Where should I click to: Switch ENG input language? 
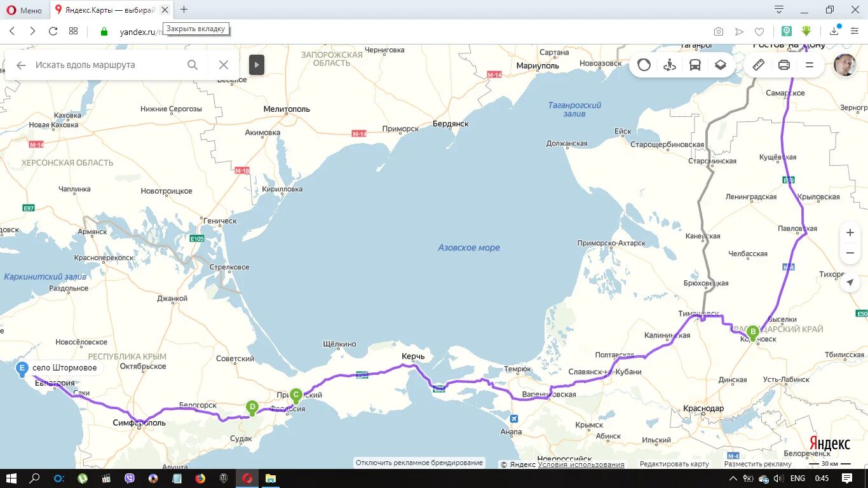pos(798,478)
